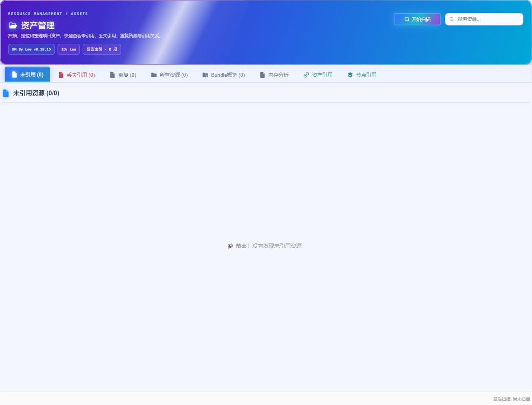Click the ID: Lee badge
The width and height of the screenshot is (532, 405).
[69, 49]
